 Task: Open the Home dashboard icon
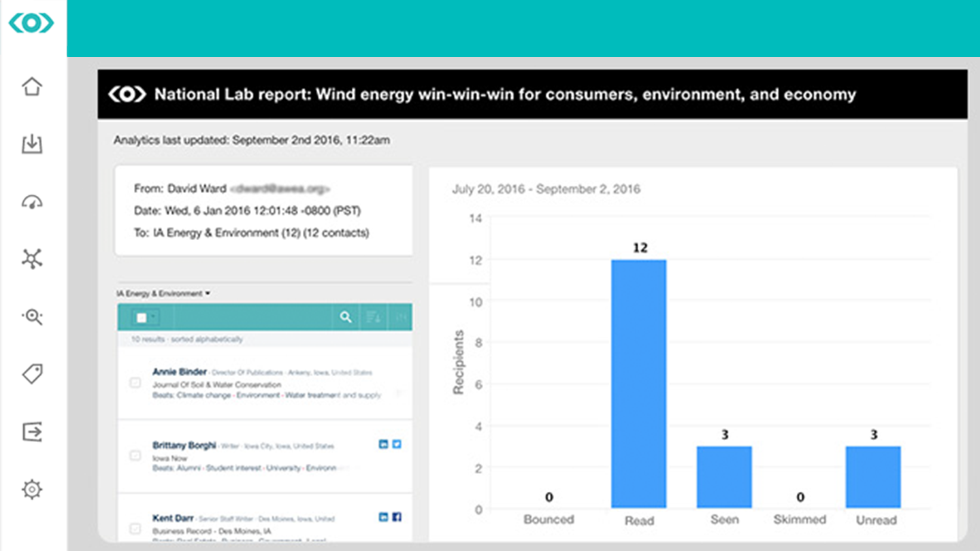[31, 86]
